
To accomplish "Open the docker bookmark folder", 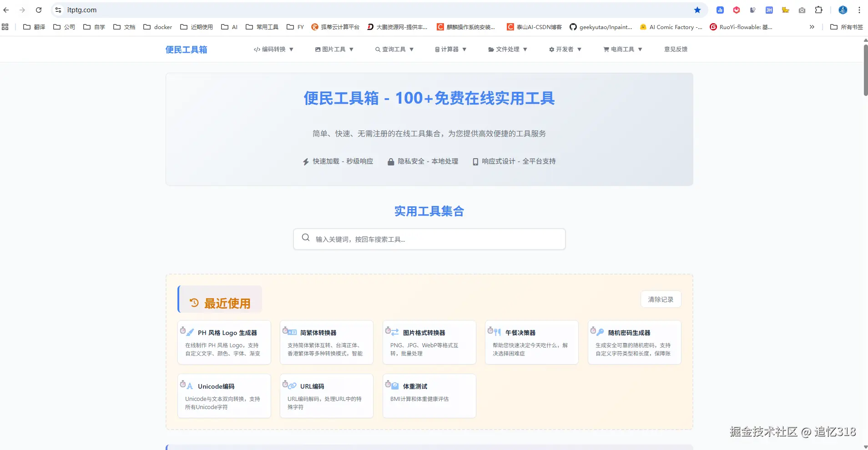I will 158,27.
